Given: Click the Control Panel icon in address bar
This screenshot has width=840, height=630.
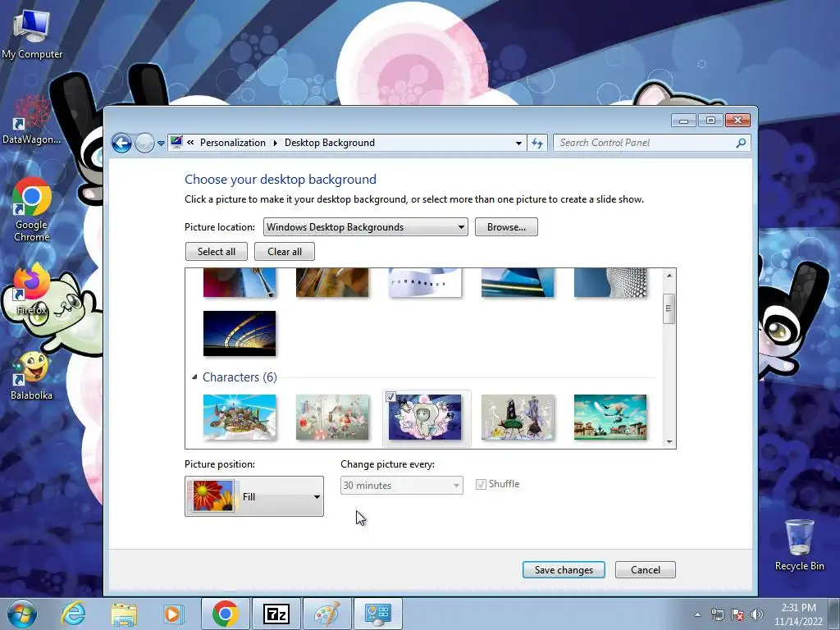Looking at the screenshot, I should click(176, 143).
